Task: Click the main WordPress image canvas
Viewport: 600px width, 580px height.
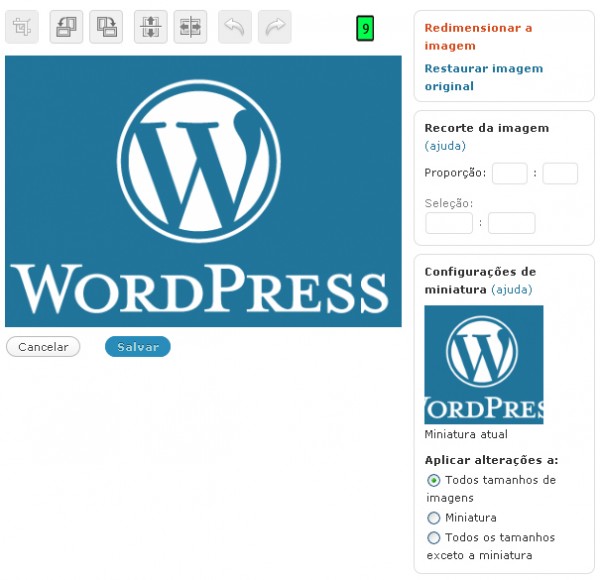Action: click(x=203, y=191)
